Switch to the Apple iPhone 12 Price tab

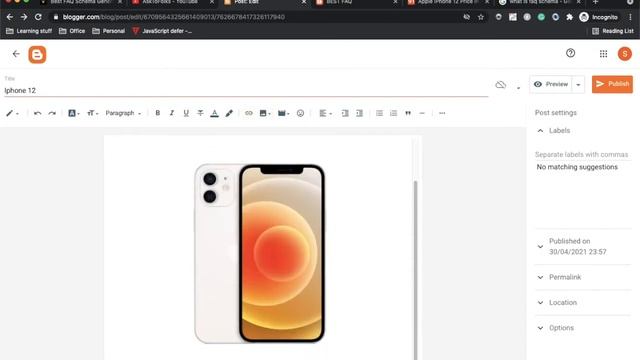click(x=447, y=2)
